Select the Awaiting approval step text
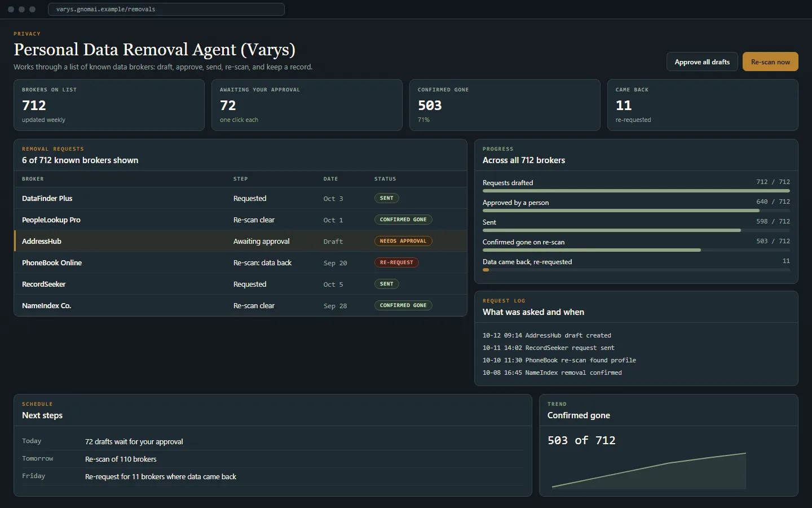The width and height of the screenshot is (812, 508). click(x=262, y=241)
